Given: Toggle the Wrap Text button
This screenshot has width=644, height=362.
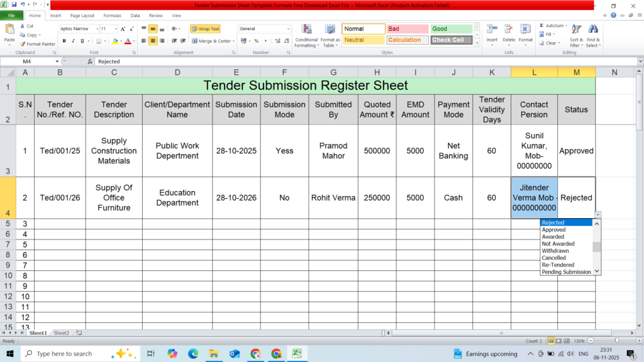Looking at the screenshot, I should point(205,29).
